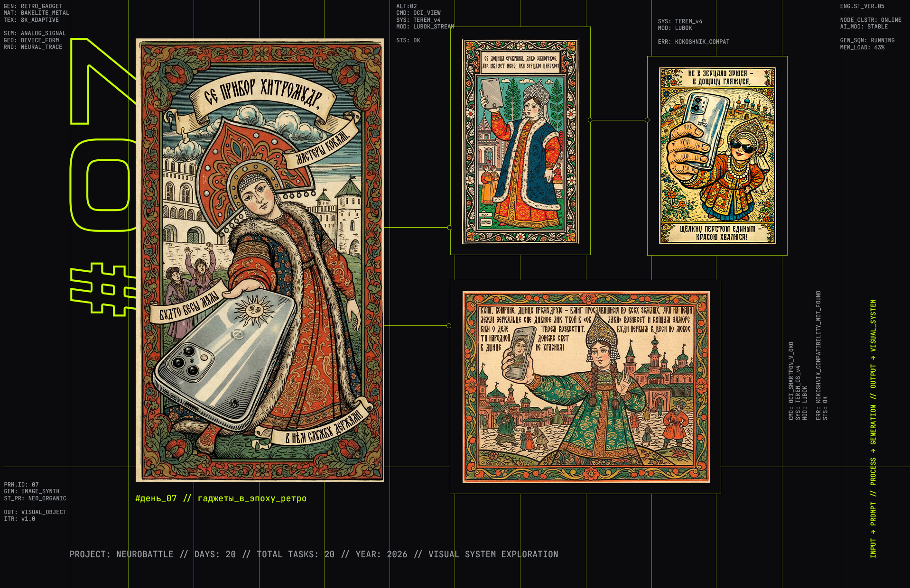Open the wide green-dress landscape card
This screenshot has height=588, width=910.
click(585, 387)
